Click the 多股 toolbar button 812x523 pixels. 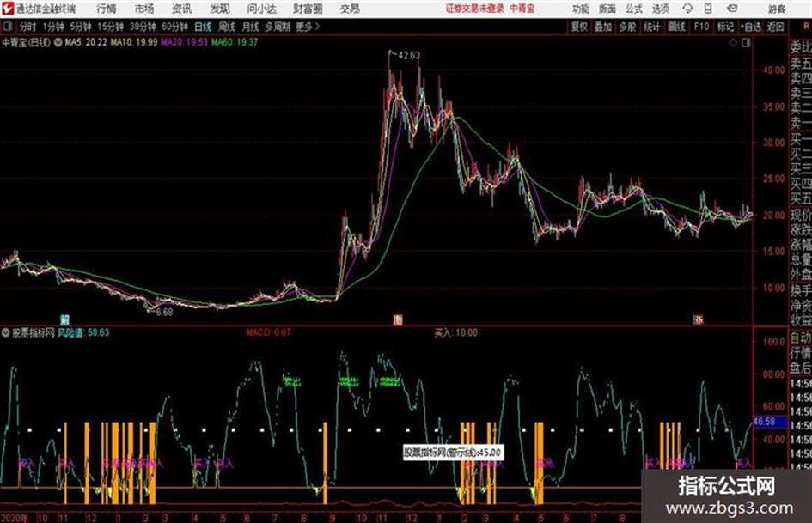pyautogui.click(x=627, y=27)
